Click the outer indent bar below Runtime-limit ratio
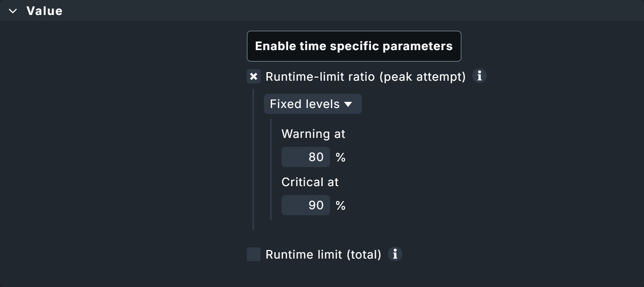Screen dimensions: 644x287 (x=253, y=161)
